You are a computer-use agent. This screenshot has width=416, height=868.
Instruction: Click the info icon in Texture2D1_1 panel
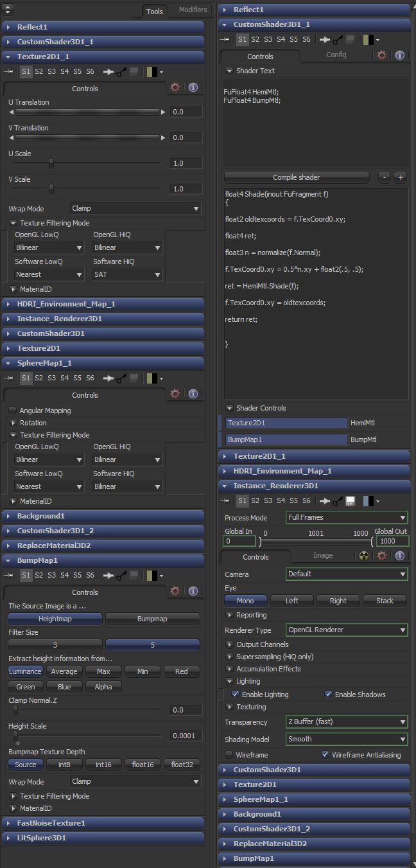(193, 87)
